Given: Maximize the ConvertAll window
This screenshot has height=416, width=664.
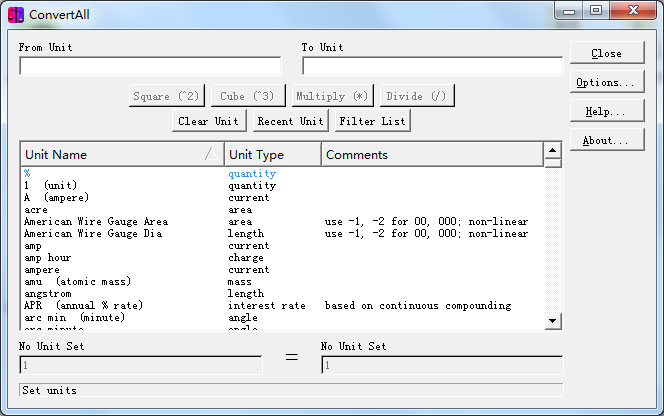Looking at the screenshot, I should coord(596,10).
